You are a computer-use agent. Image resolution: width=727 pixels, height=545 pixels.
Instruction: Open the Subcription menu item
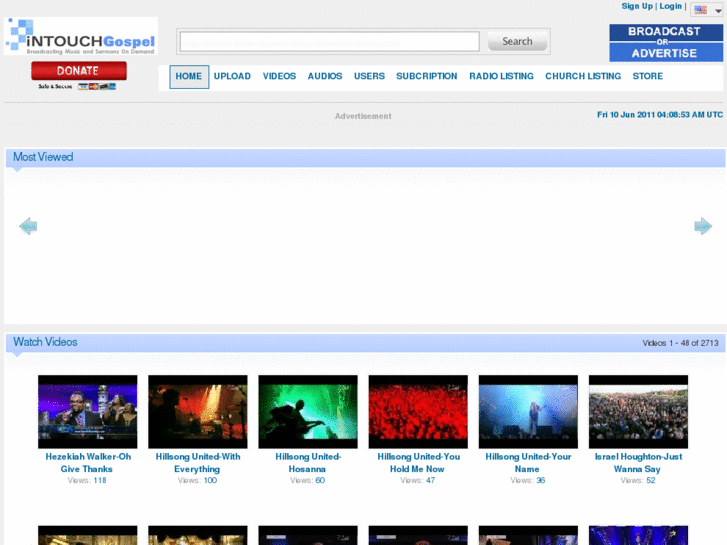pos(427,77)
